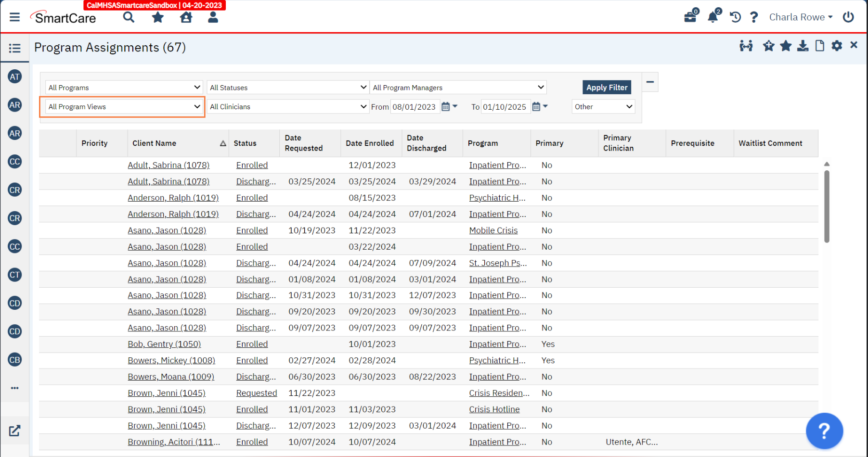Open page settings gear icon
The height and width of the screenshot is (457, 868).
click(837, 46)
